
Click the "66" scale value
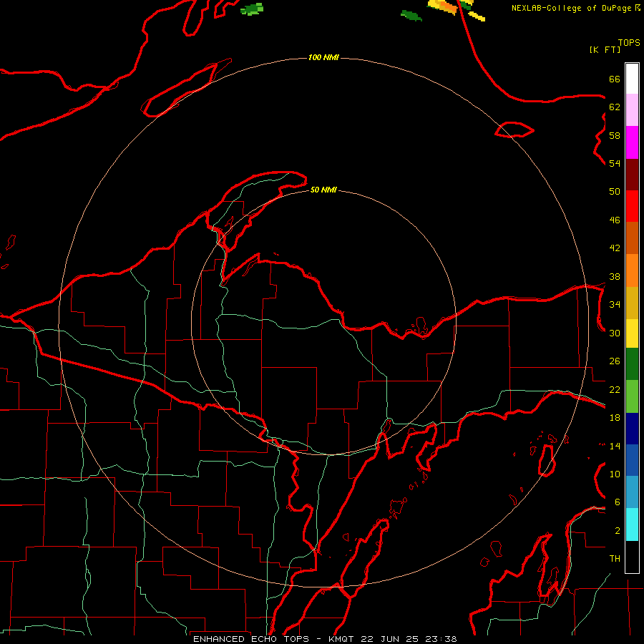click(615, 79)
